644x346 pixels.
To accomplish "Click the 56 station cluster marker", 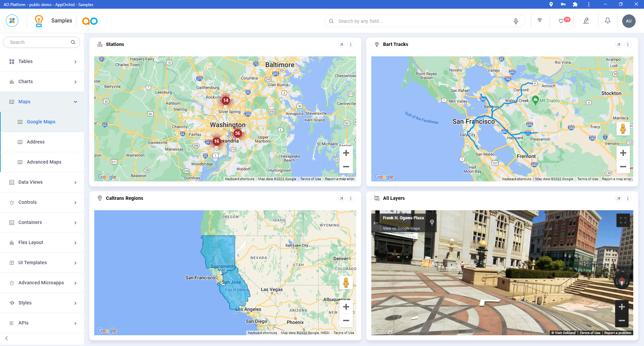I will point(237,133).
